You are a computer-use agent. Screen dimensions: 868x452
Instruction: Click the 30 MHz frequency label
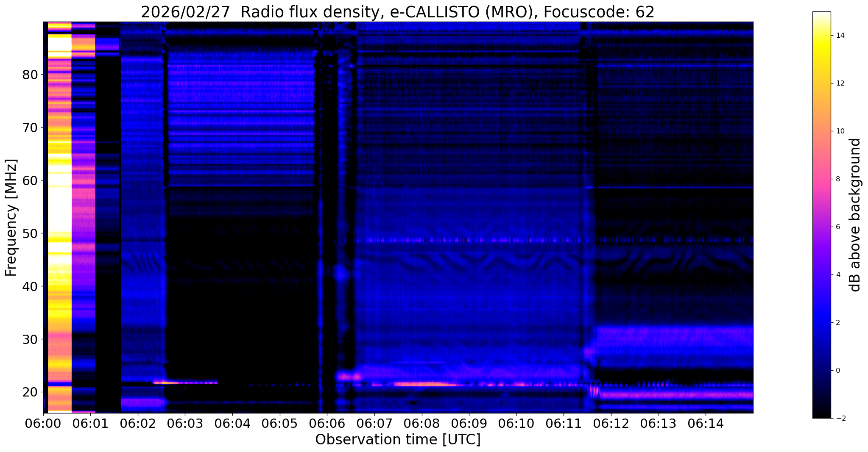click(30, 339)
